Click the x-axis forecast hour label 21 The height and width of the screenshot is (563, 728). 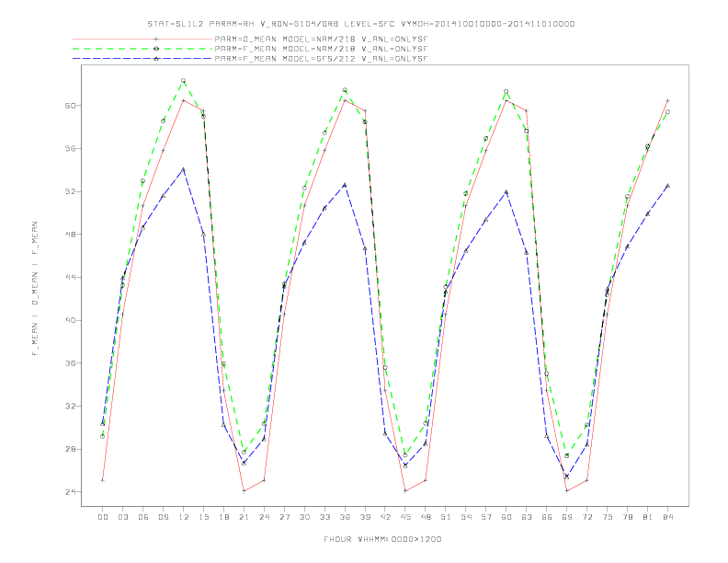(244, 517)
